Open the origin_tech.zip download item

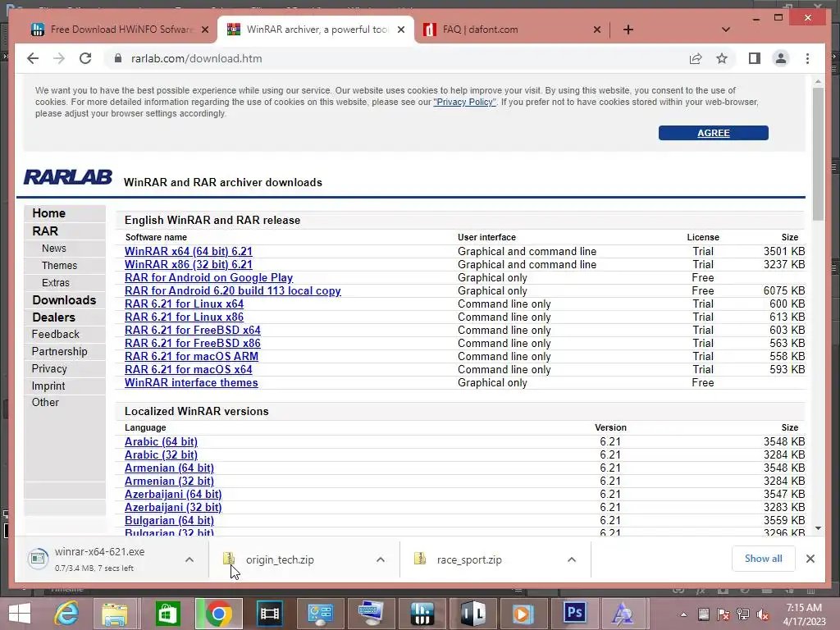coord(280,559)
